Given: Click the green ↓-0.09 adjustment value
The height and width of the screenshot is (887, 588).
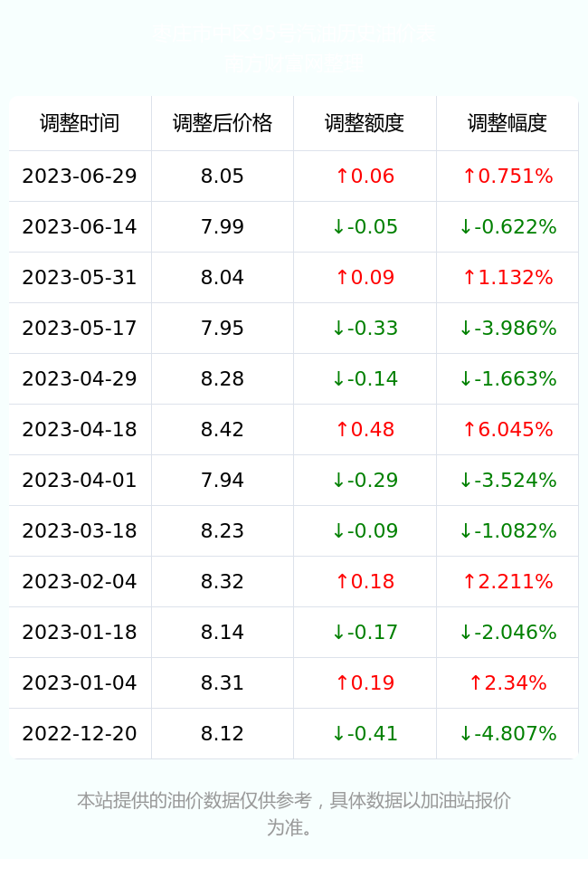Looking at the screenshot, I should pyautogui.click(x=365, y=530).
